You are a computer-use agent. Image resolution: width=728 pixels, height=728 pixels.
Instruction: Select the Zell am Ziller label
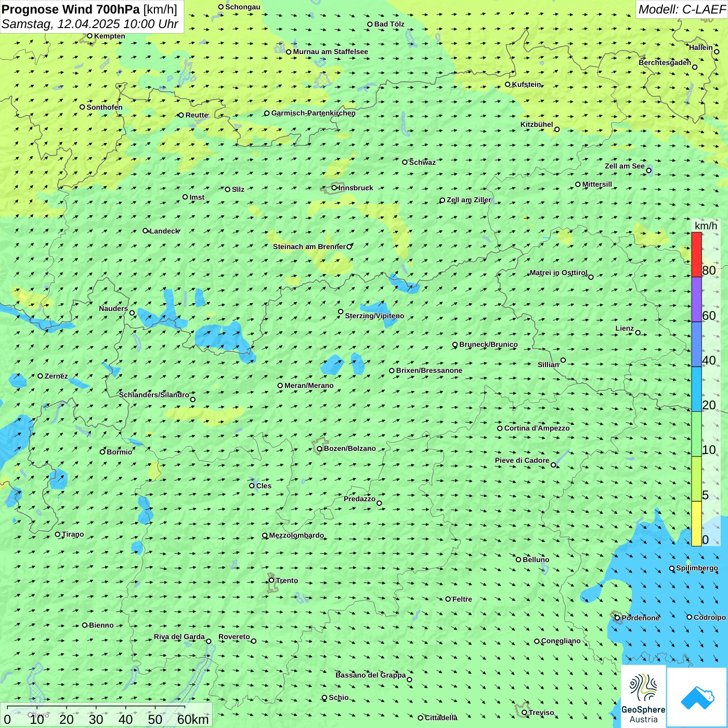[x=469, y=200]
